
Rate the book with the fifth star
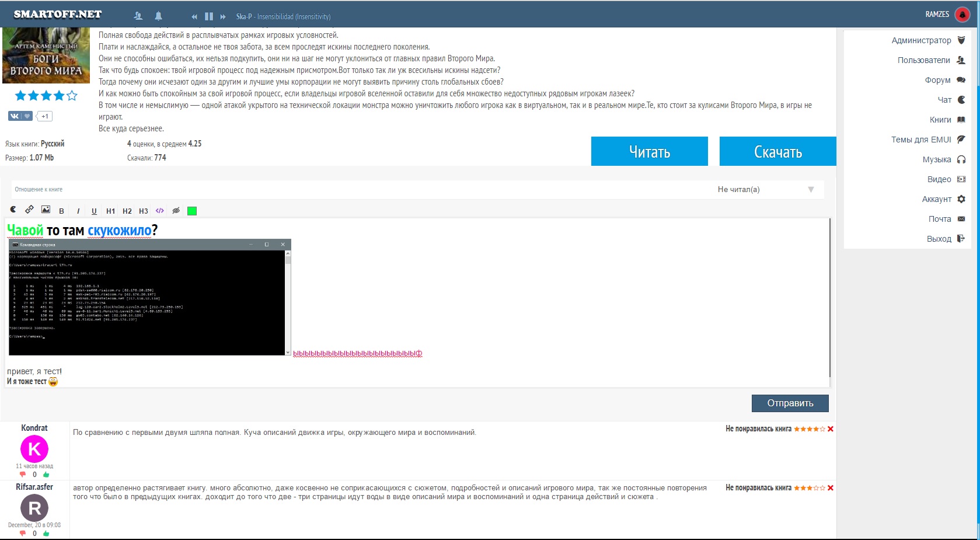[x=72, y=96]
